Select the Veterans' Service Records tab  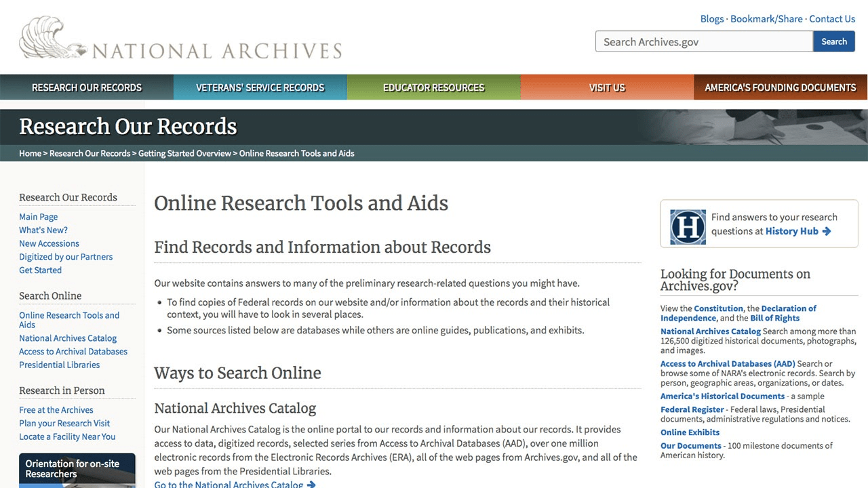coord(260,87)
